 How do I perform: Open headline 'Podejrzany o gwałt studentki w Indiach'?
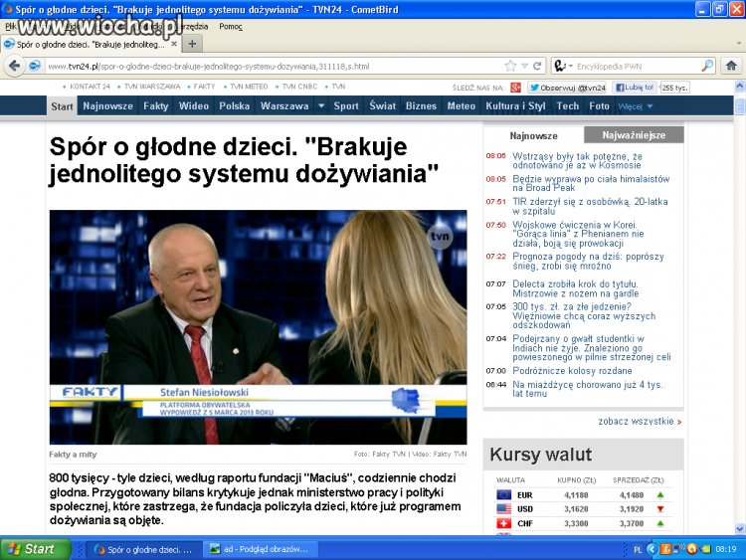tap(592, 348)
